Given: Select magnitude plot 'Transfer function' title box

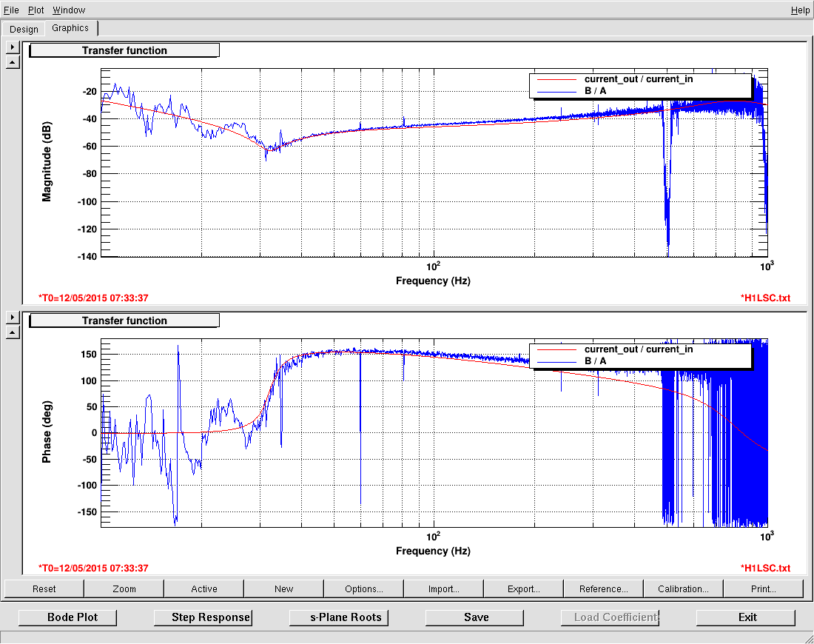Looking at the screenshot, I should click(124, 50).
